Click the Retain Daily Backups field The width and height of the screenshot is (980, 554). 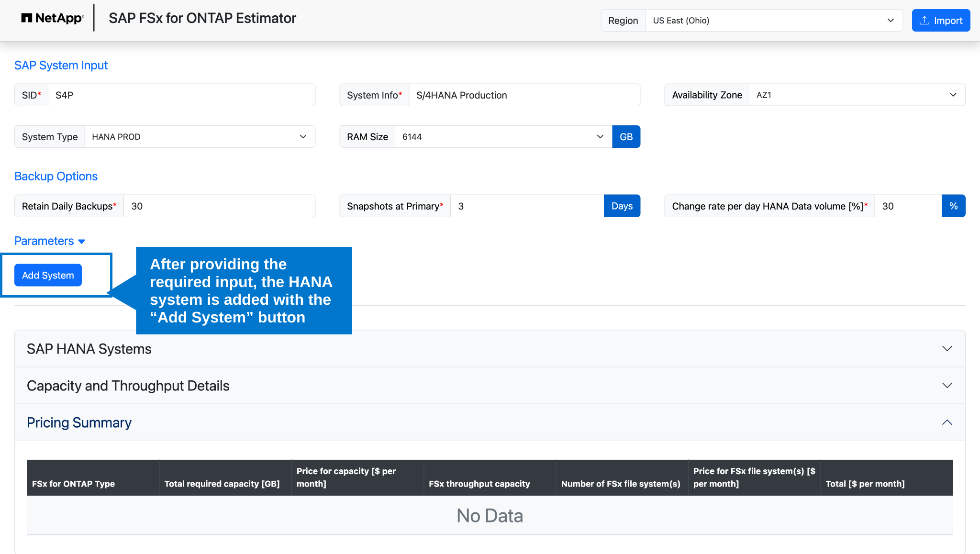[x=219, y=206]
